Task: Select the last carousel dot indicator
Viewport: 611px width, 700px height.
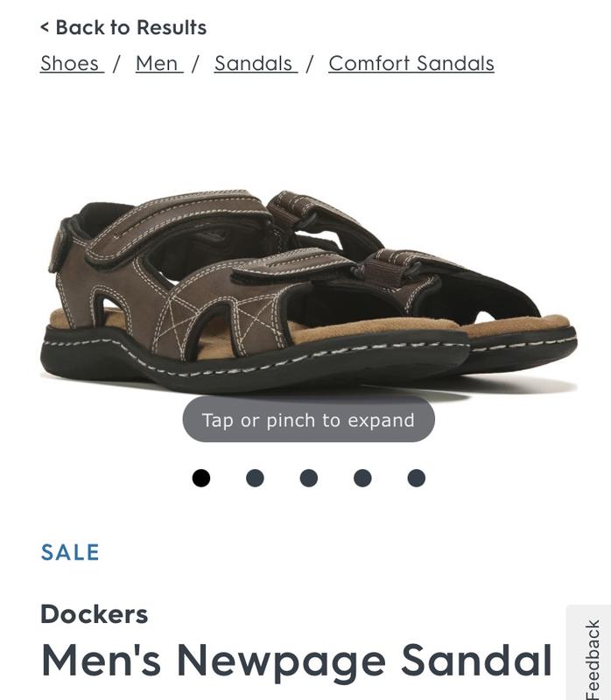Action: click(417, 478)
